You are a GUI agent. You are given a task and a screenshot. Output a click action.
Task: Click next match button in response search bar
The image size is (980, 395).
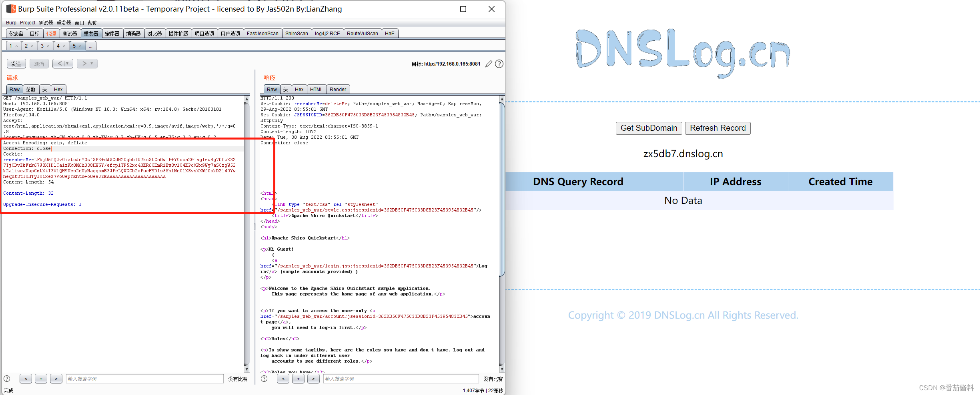pos(313,379)
